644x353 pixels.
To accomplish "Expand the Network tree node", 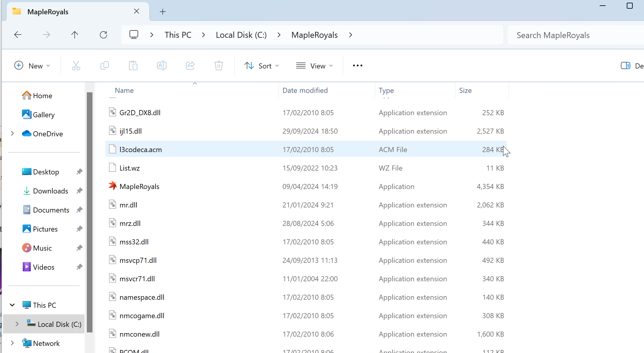I will point(12,343).
